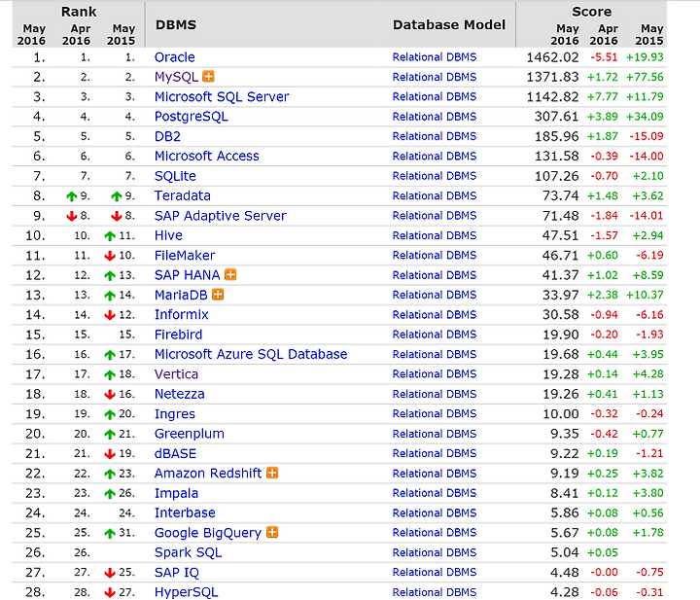The width and height of the screenshot is (700, 600).
Task: Click the red down arrow beside dBASE's 19.
Action: [110, 454]
